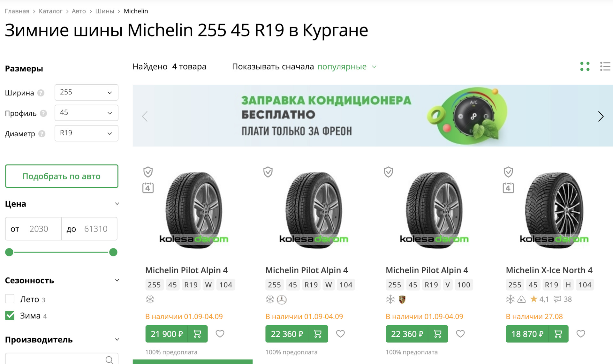Screen dimensions: 613x364
Task: Collapse the Цена filter section
Action: tap(117, 204)
